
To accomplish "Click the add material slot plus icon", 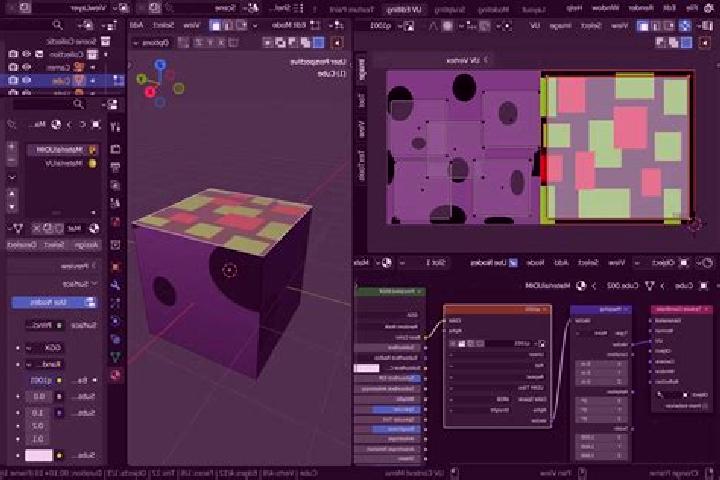I will pos(11,147).
